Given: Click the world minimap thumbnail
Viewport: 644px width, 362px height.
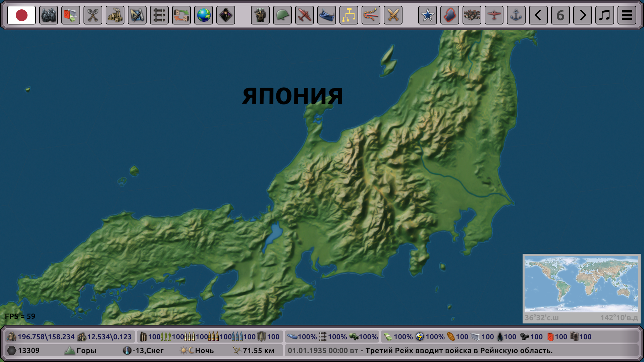Looking at the screenshot, I should pos(581,284).
